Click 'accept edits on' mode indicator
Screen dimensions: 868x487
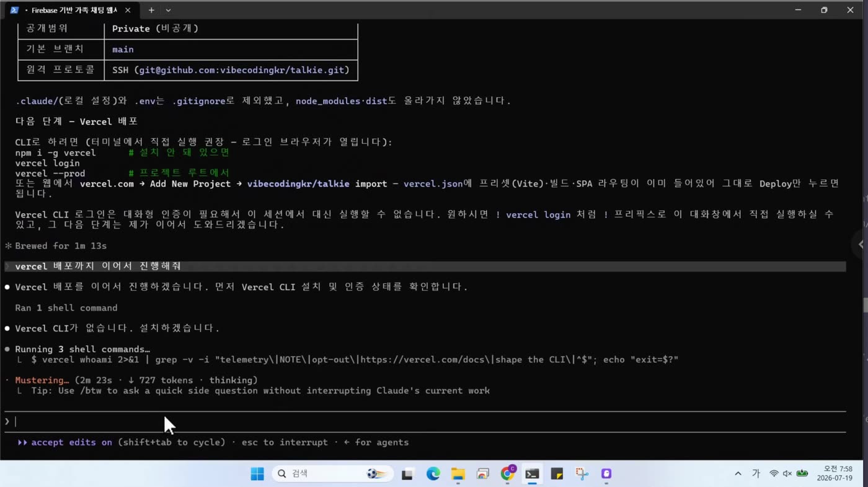tap(71, 442)
